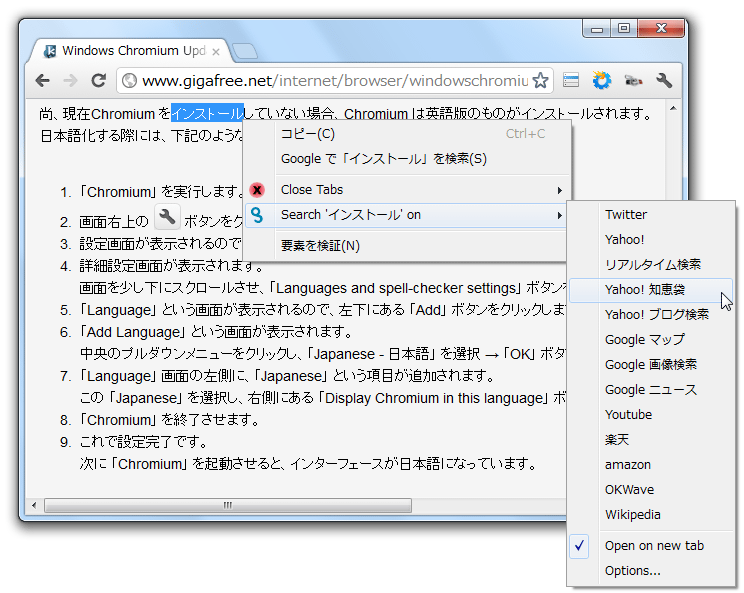This screenshot has height=593, width=744.
Task: Click the wrench image in step 2
Action: pyautogui.click(x=167, y=217)
